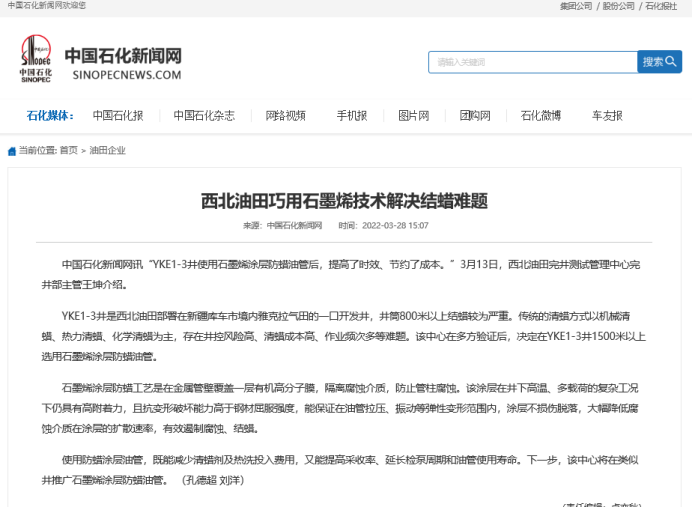The height and width of the screenshot is (507, 692).
Task: Click article headline 西北油田巧用石墨烯技术解决结蜡难题
Action: click(344, 201)
